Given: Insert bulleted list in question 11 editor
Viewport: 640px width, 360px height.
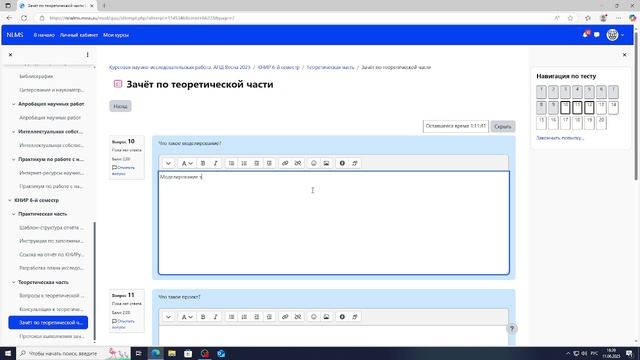Looking at the screenshot, I should [x=231, y=317].
